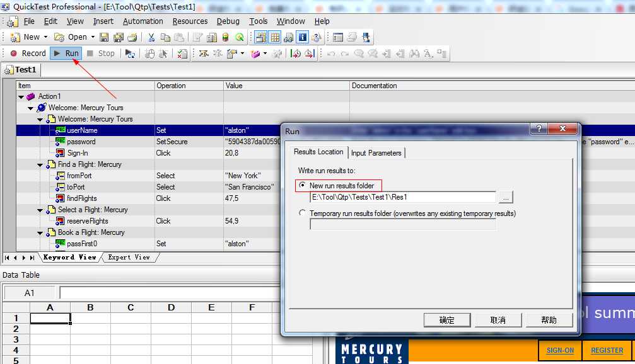Click the REGISTER link

[x=607, y=350]
